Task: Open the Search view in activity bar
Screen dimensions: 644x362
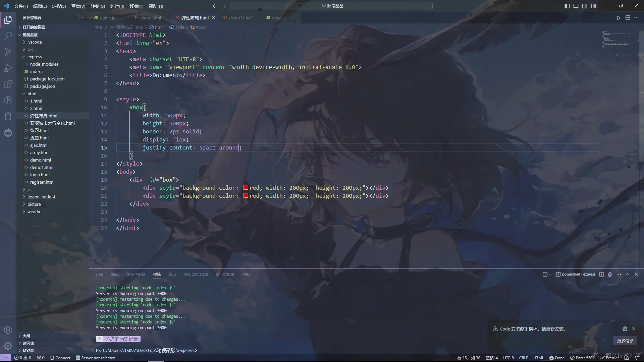Action: [8, 36]
